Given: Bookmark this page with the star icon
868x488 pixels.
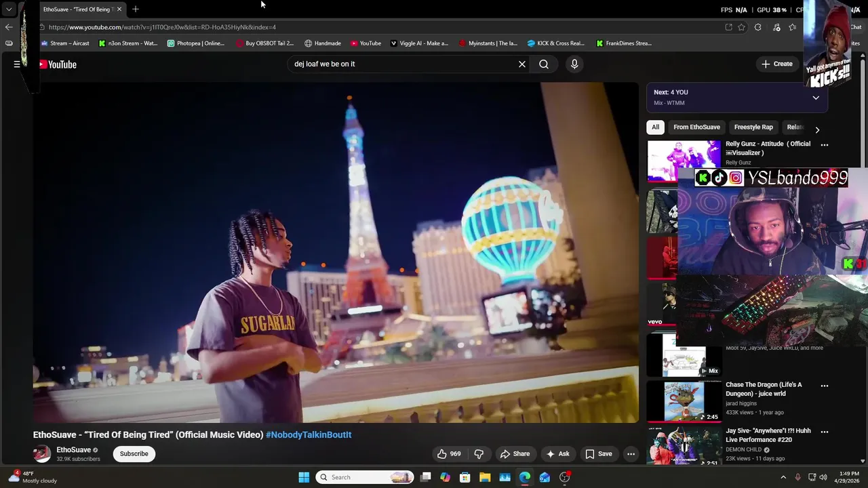Looking at the screenshot, I should (x=741, y=27).
